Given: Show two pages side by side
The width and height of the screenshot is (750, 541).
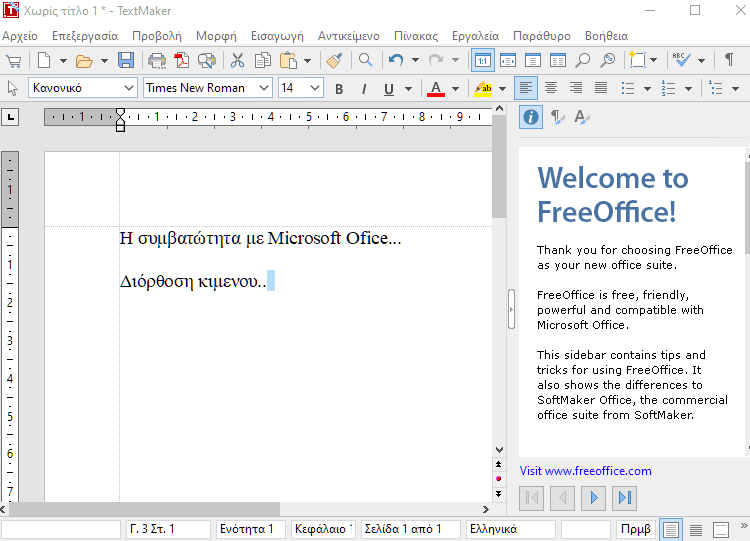Looking at the screenshot, I should click(558, 61).
